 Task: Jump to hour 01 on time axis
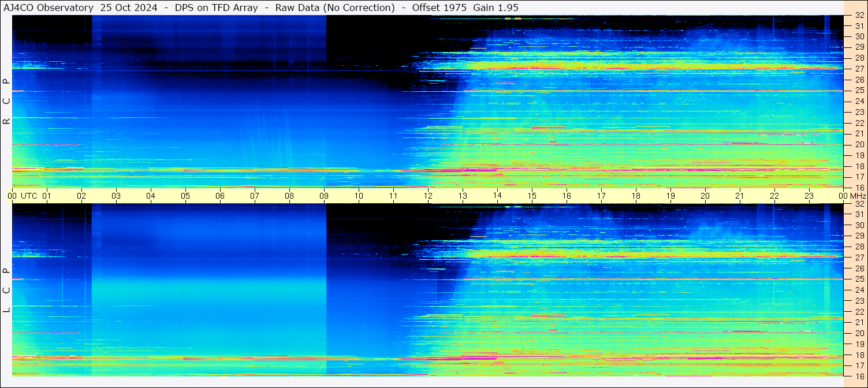pos(47,196)
